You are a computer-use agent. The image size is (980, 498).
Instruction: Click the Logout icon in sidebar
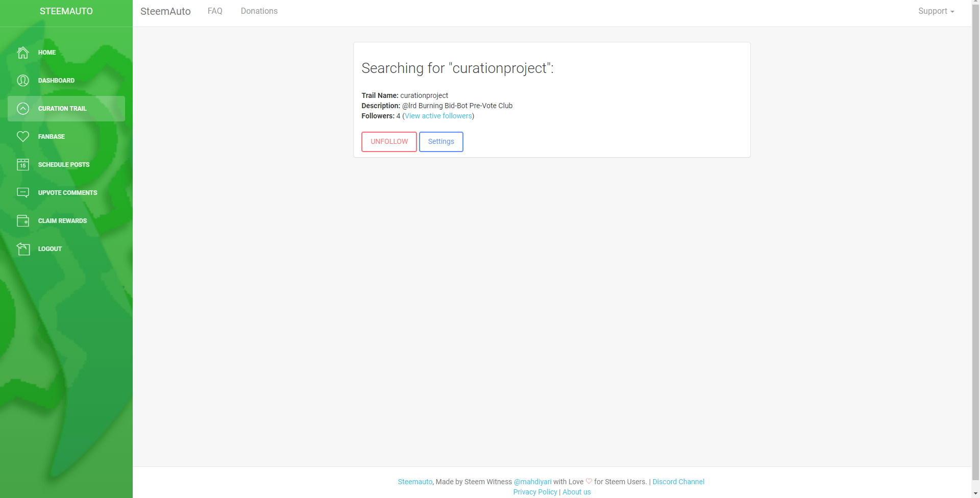point(23,249)
